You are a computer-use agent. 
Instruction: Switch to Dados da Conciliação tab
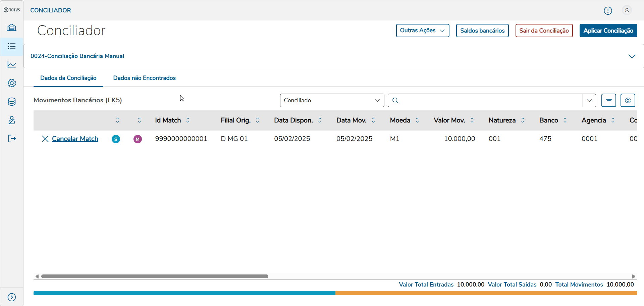[x=68, y=78]
